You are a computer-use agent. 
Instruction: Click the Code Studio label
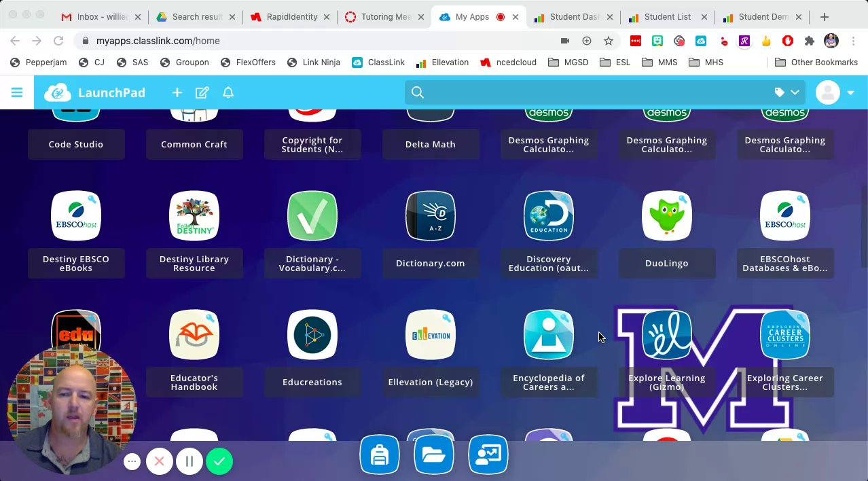(76, 144)
